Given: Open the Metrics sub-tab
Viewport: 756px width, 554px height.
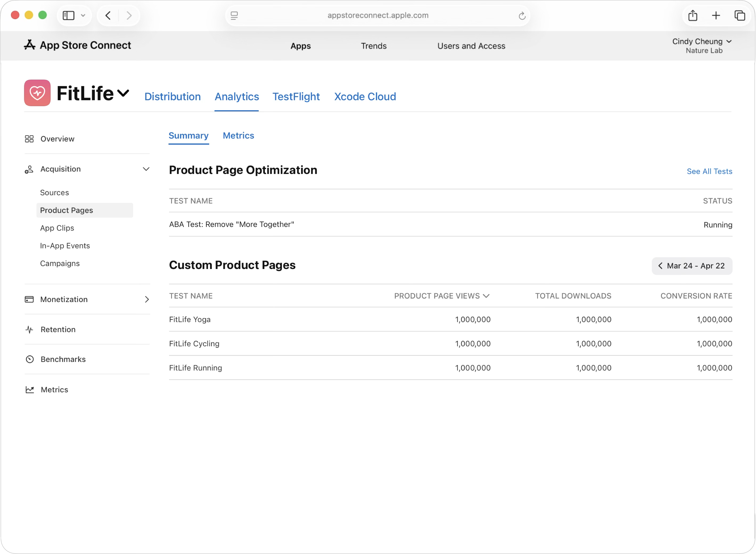Looking at the screenshot, I should click(238, 136).
